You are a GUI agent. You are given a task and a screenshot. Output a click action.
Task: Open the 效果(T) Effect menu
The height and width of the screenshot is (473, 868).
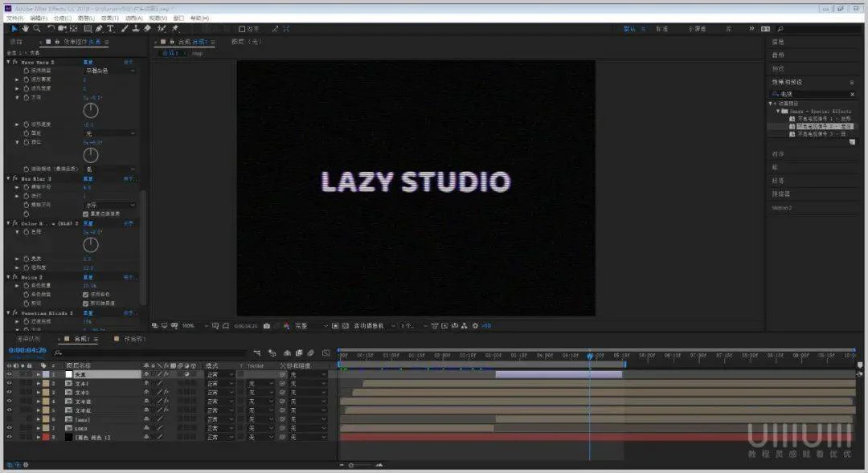pyautogui.click(x=109, y=18)
